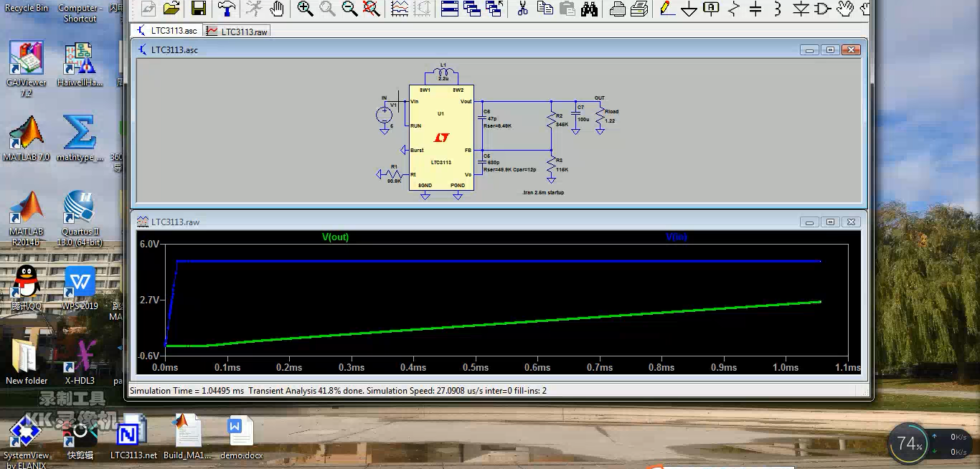Open the HaiwellHa desktop shortcut

click(x=80, y=65)
